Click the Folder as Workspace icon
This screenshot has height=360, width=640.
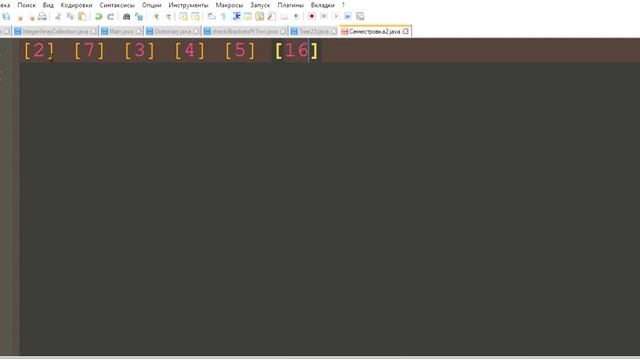pos(284,16)
